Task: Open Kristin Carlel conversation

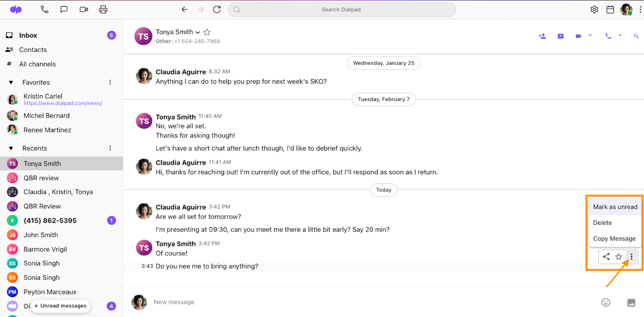Action: pos(43,96)
